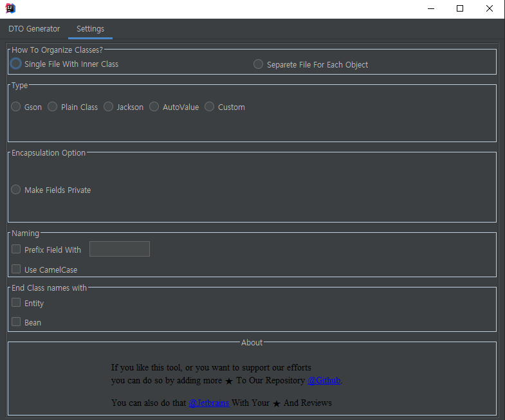Tick the Prefix Field With checkbox
This screenshot has height=420, width=505.
coord(16,249)
